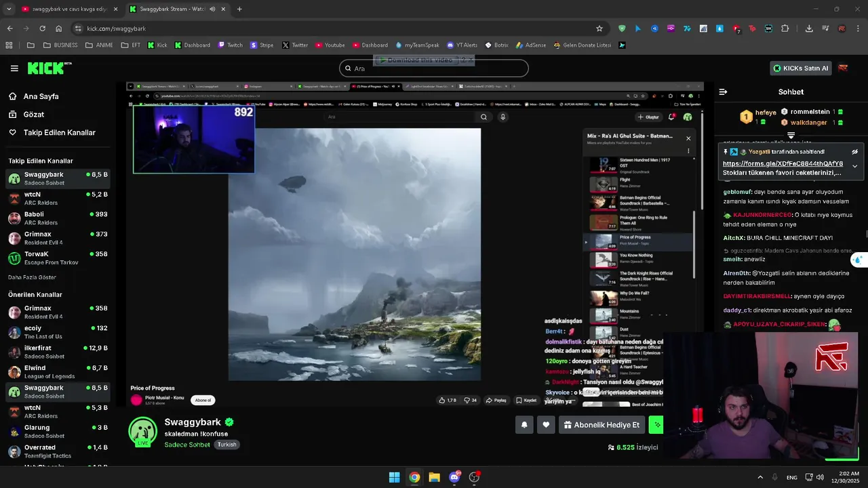Open the ANIME bookmark folder
The height and width of the screenshot is (488, 868).
pos(99,45)
